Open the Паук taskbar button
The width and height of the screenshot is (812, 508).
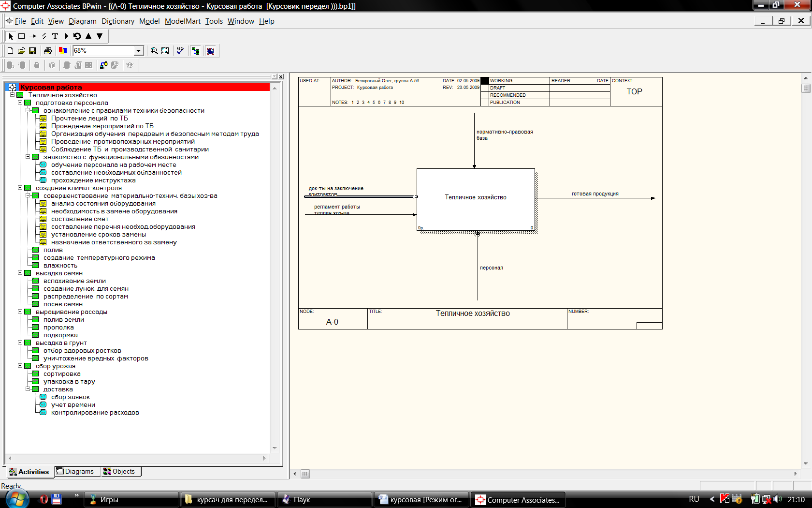(x=302, y=500)
